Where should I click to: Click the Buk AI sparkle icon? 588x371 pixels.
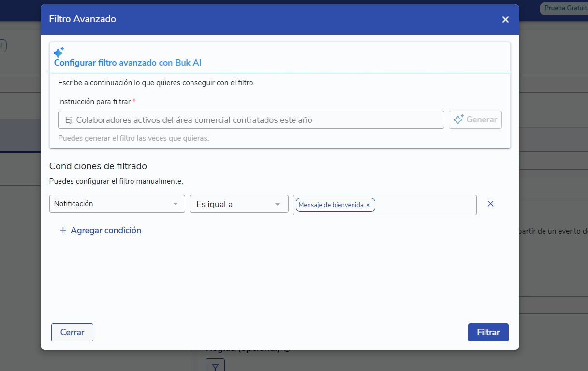[x=59, y=52]
